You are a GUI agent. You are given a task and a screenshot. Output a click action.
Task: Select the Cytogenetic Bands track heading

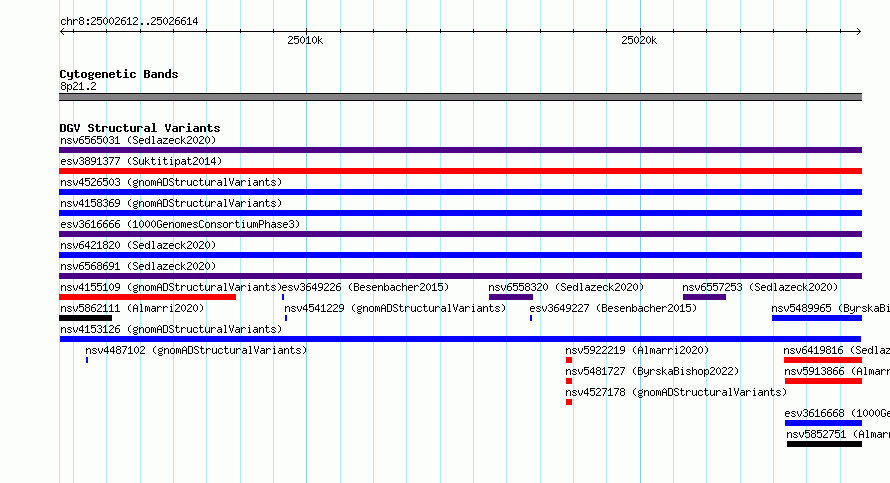(x=119, y=74)
